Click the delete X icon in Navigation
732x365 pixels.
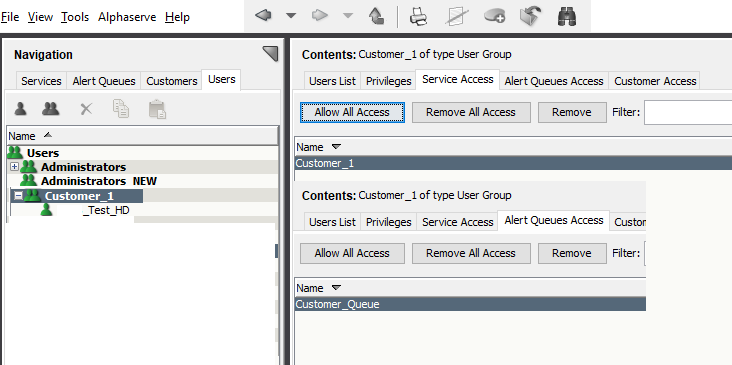(86, 109)
